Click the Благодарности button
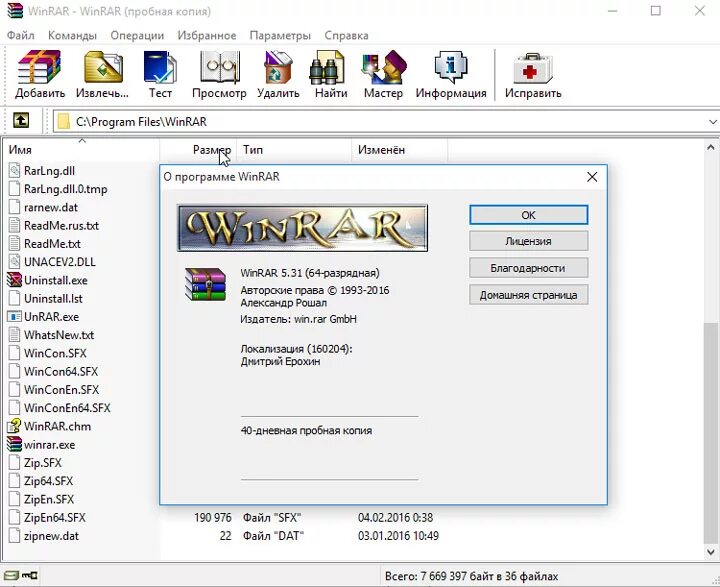The image size is (720, 587). (529, 268)
